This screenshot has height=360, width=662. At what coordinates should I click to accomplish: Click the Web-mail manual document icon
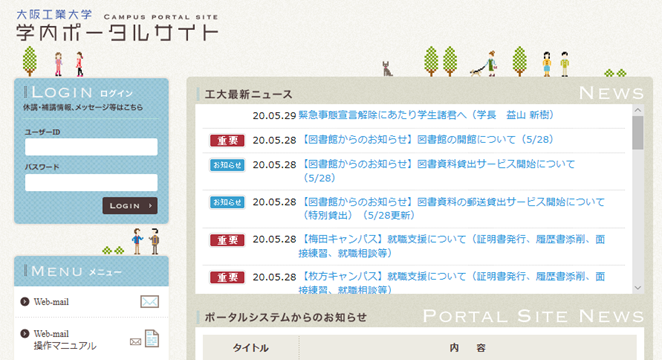pos(152,338)
